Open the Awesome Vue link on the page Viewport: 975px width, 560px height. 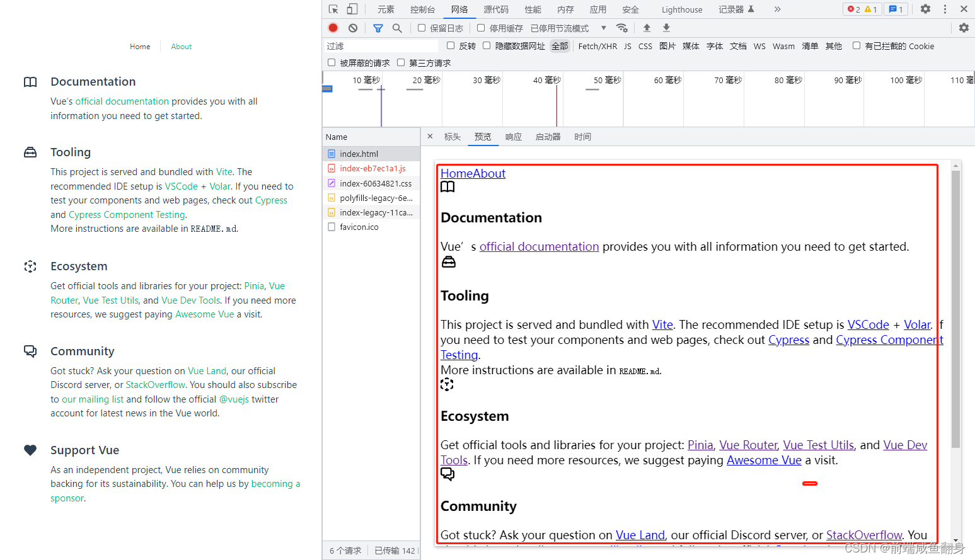point(205,314)
